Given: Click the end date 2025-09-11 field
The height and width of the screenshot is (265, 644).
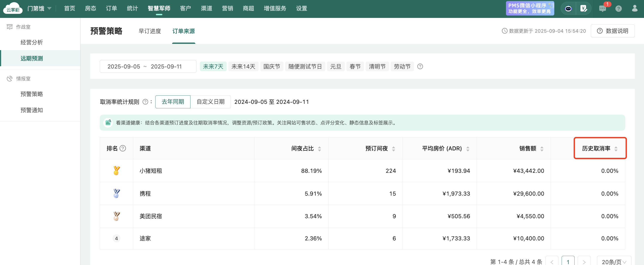Looking at the screenshot, I should (x=166, y=66).
